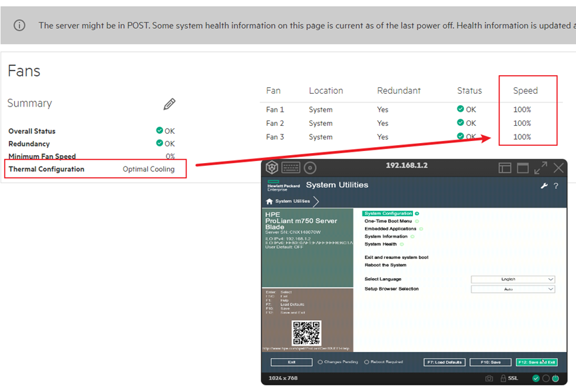The image size is (576, 392).
Task: Open One-Time Boot Menu entry
Action: coord(388,221)
